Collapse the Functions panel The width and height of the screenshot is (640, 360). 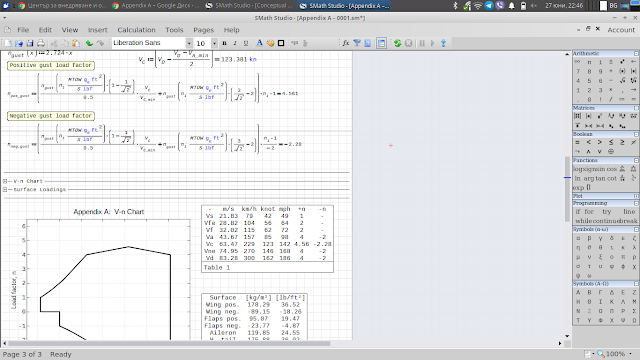click(x=636, y=160)
